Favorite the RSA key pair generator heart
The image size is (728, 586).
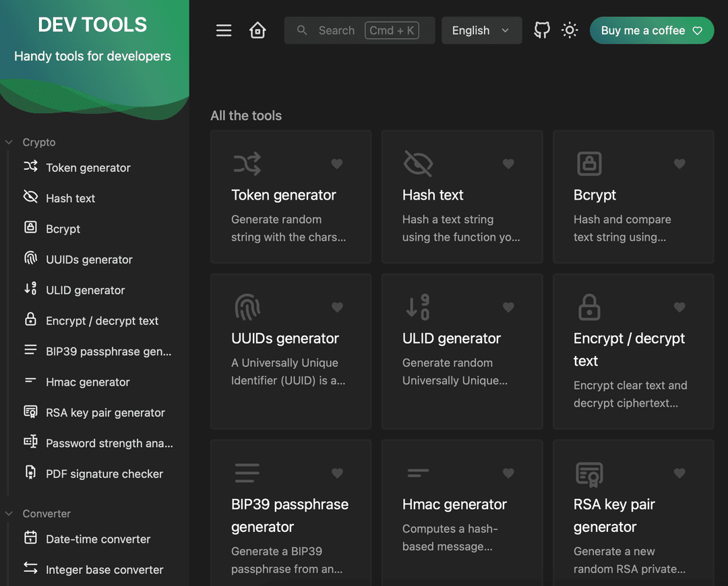click(679, 473)
